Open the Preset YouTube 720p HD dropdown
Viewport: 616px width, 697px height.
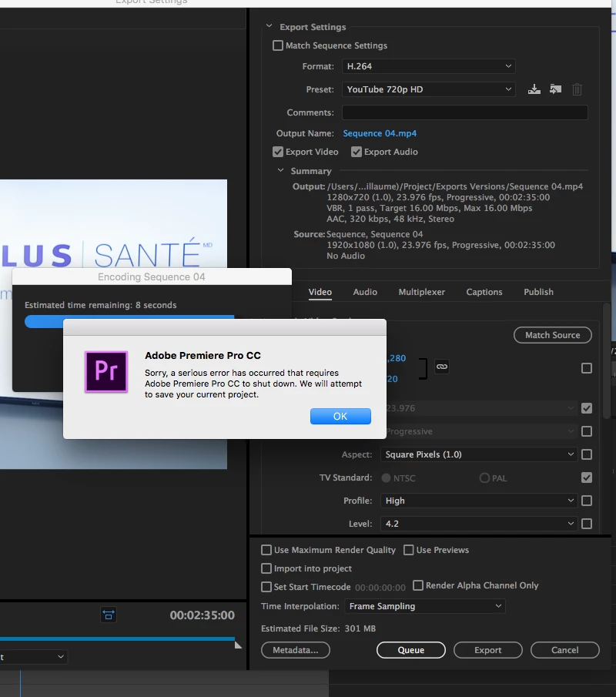(428, 89)
